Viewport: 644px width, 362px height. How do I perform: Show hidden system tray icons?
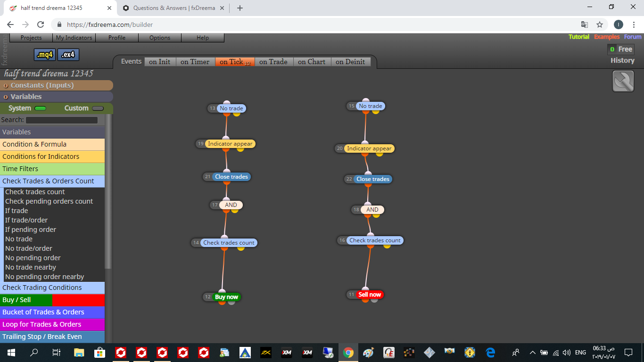(533, 352)
